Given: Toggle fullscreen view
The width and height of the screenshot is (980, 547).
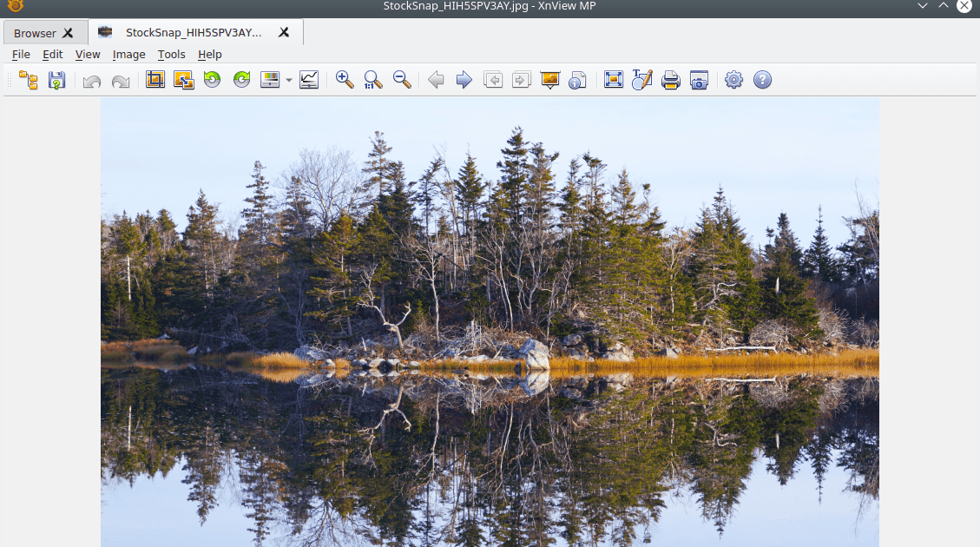Looking at the screenshot, I should click(x=614, y=79).
